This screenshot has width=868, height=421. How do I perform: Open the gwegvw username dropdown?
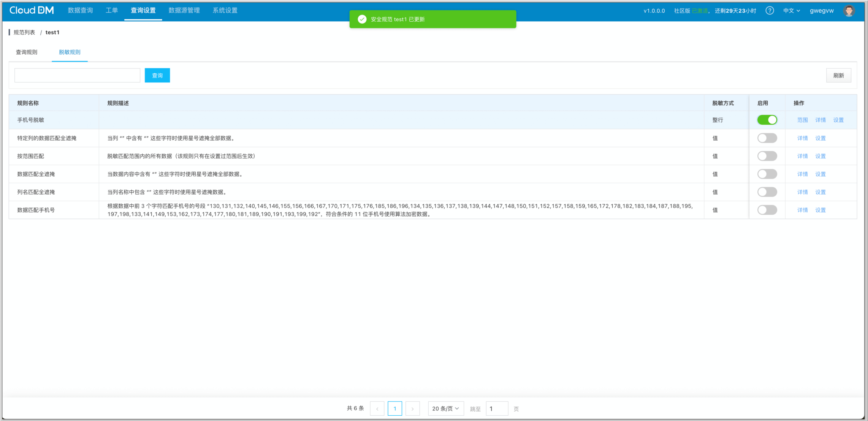coord(821,11)
